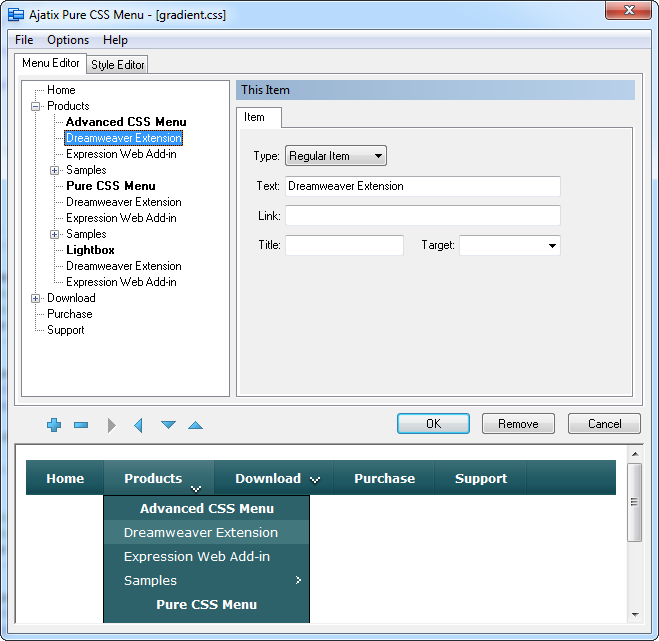
Task: Close the Ajatix Pure CSS Menu window
Action: coord(629,10)
